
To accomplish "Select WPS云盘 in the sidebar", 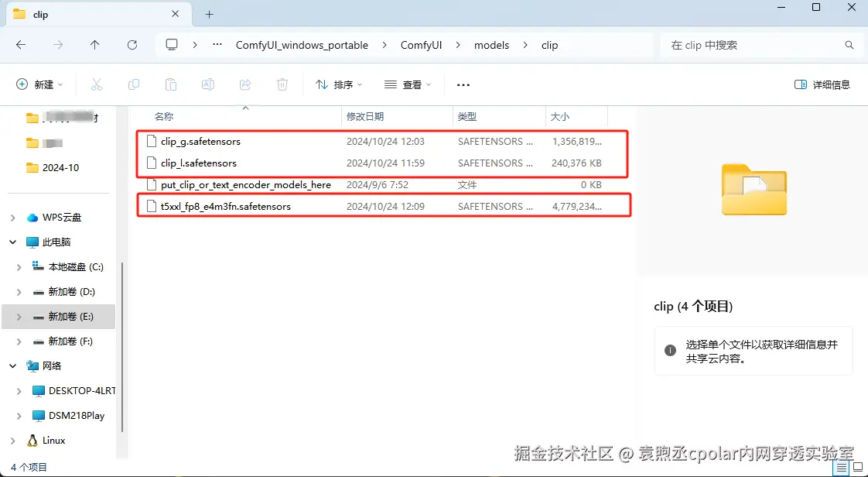I will click(x=62, y=218).
